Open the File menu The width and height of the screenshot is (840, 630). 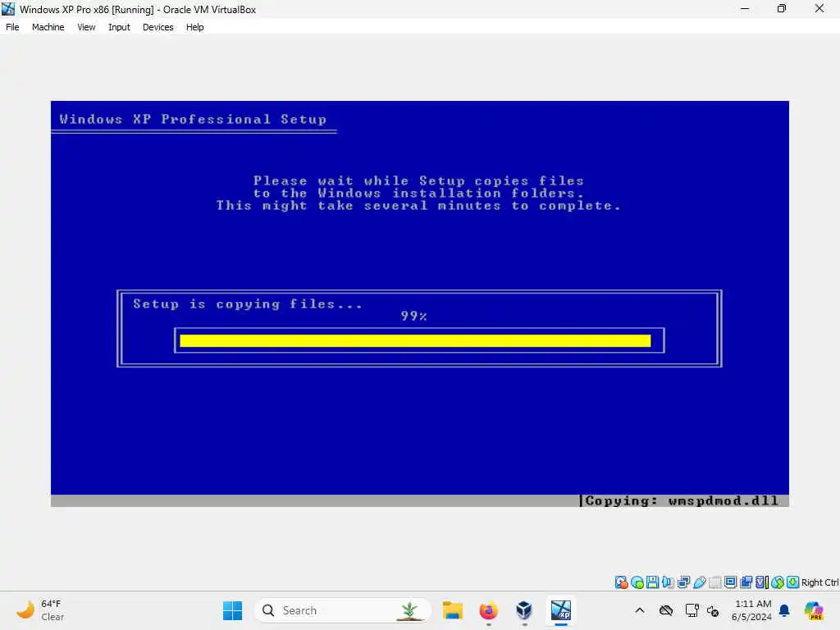click(x=12, y=27)
